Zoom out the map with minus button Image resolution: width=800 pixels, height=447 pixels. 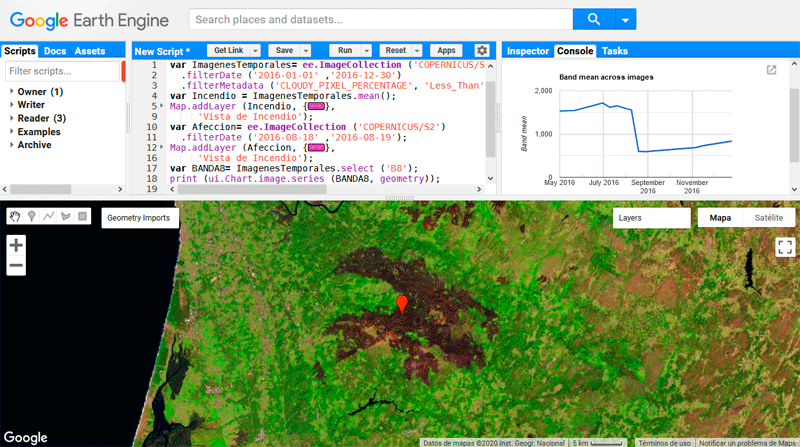[16, 265]
